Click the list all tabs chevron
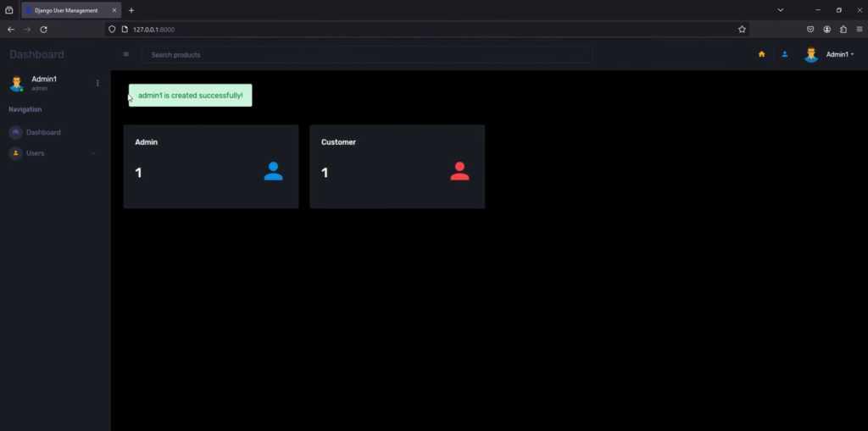868x431 pixels. [x=780, y=10]
